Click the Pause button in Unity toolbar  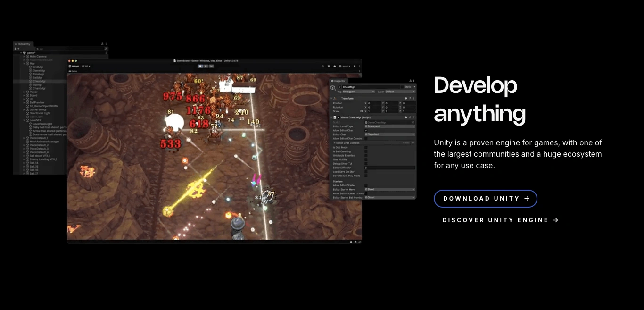point(206,66)
